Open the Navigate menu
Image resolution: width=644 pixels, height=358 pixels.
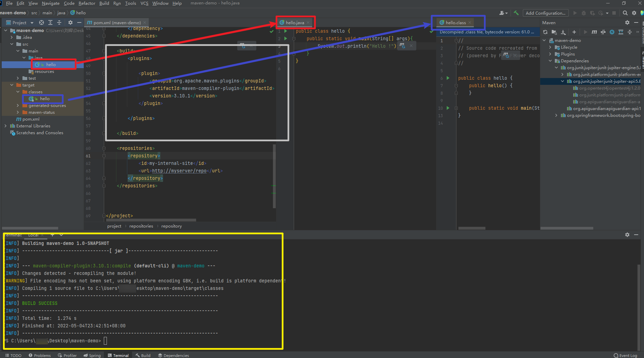coord(51,3)
